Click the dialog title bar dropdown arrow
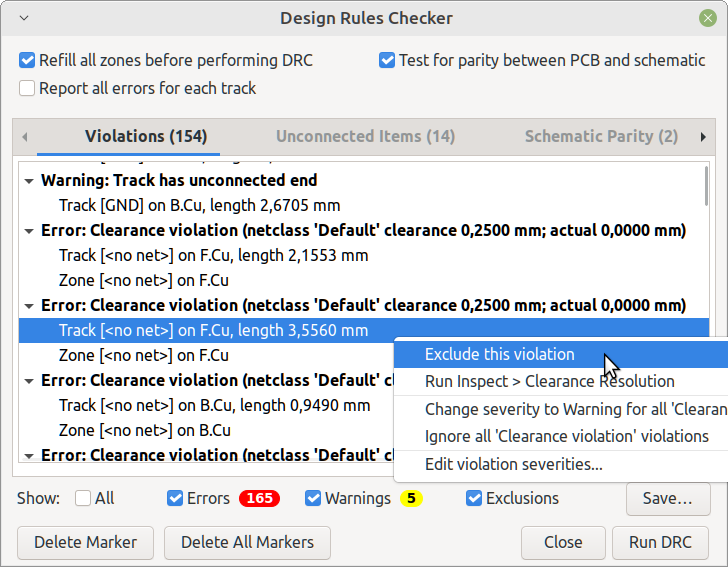728x567 pixels. 24,18
